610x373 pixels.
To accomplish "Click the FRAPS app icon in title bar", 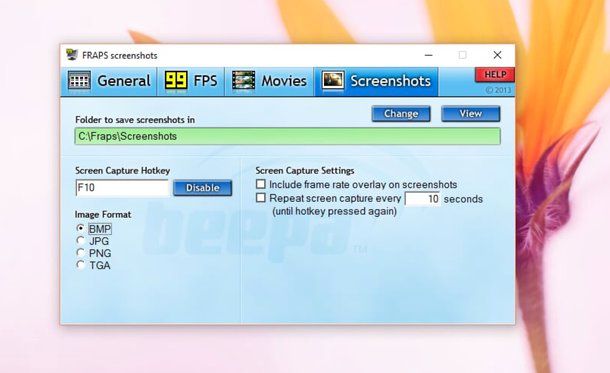I will 72,55.
